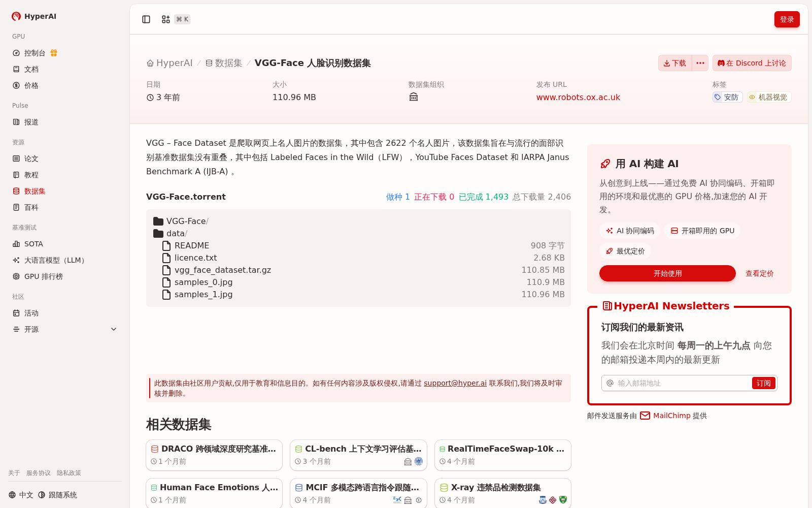Click the 订阅 subscribe button
The height and width of the screenshot is (508, 812).
(763, 383)
